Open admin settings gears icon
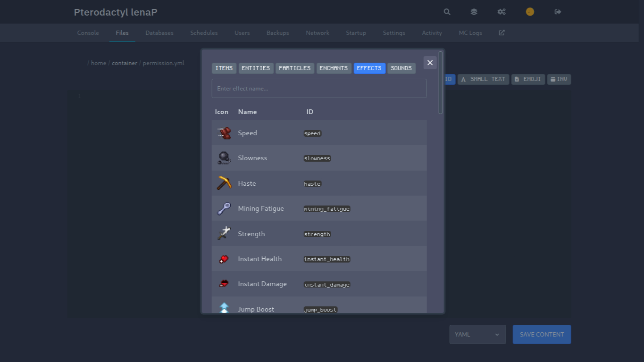This screenshot has width=644, height=362. pos(502,12)
